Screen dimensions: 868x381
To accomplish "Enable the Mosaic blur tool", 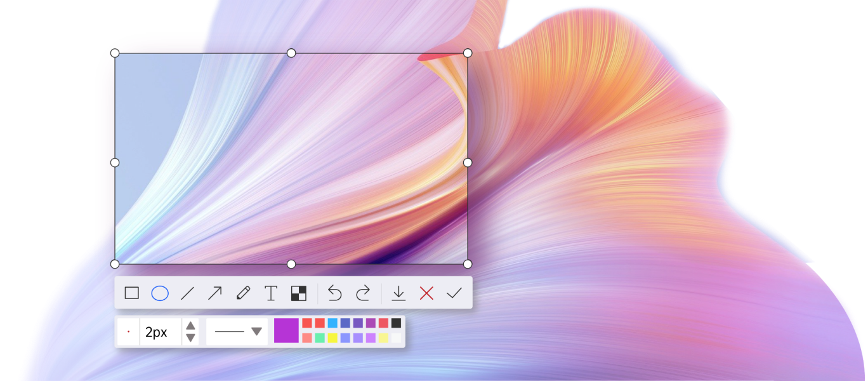I will pyautogui.click(x=299, y=293).
